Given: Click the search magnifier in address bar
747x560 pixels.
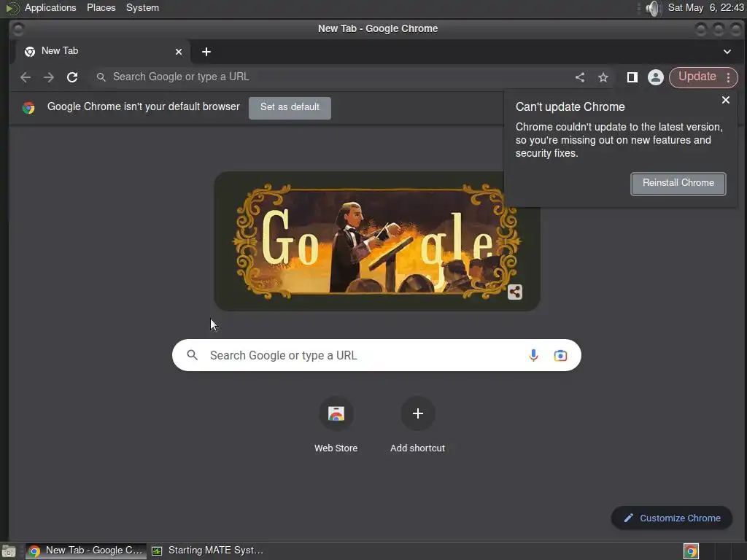Looking at the screenshot, I should 101,77.
